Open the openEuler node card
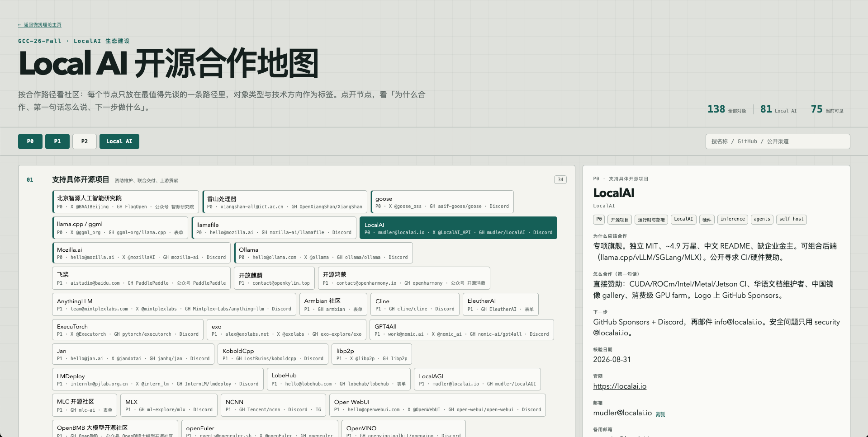 pyautogui.click(x=260, y=429)
